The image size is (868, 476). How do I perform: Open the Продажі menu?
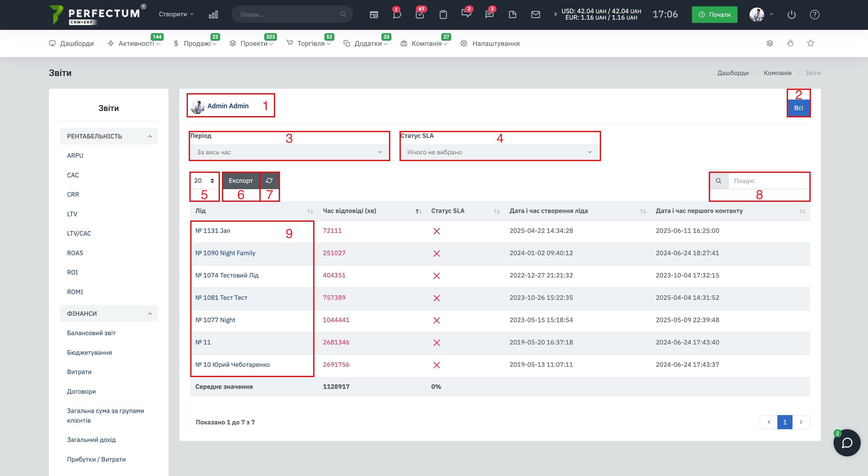pos(197,43)
